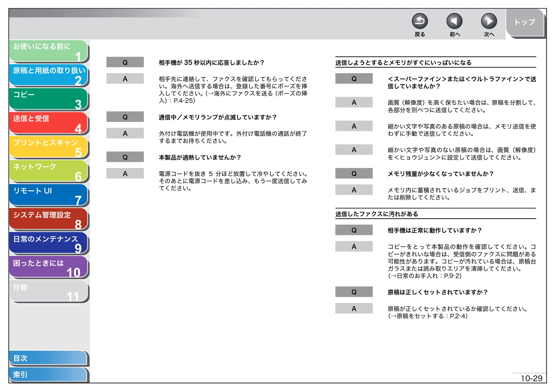
Task: Click the answer starting メモリ内に蓄積されているジョブ
Action: (462, 194)
